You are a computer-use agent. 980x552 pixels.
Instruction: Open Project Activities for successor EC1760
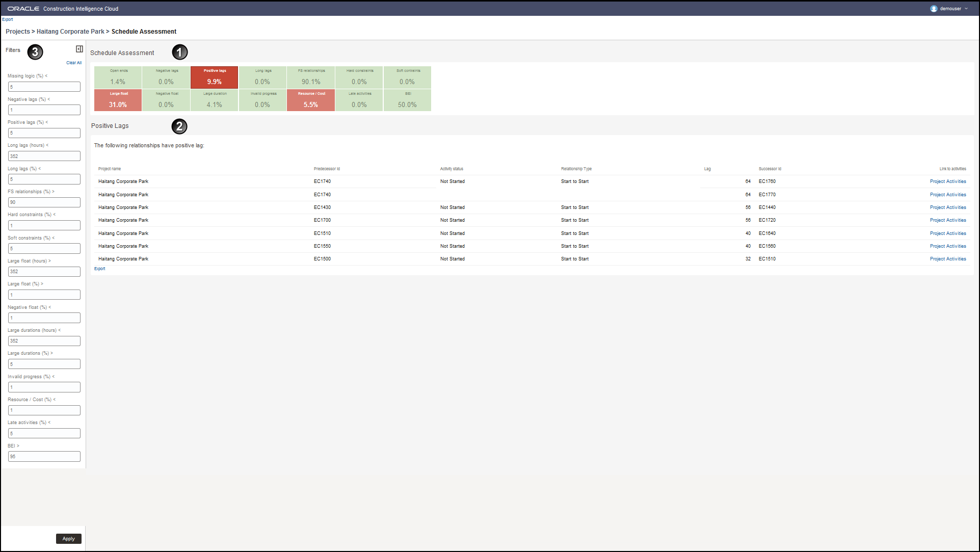pos(947,181)
